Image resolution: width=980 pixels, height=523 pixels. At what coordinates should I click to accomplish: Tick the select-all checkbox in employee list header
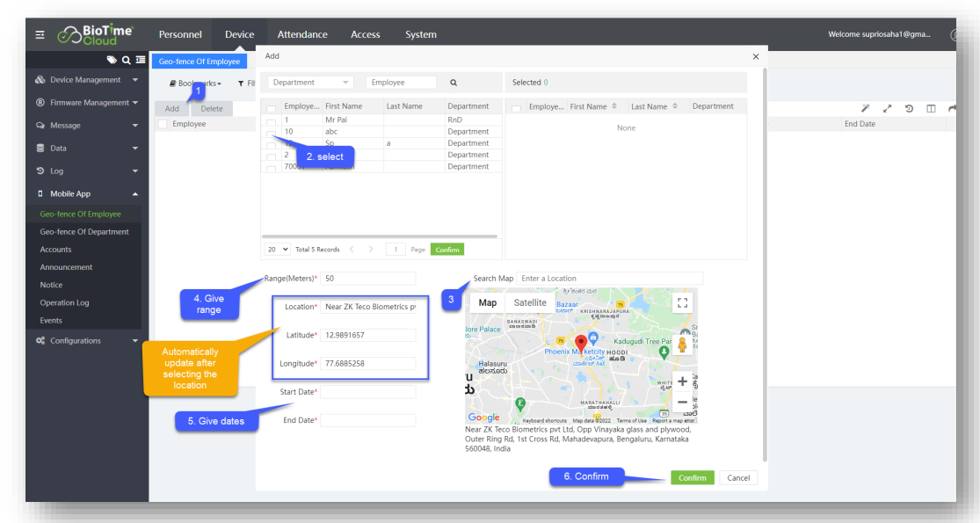tap(272, 107)
